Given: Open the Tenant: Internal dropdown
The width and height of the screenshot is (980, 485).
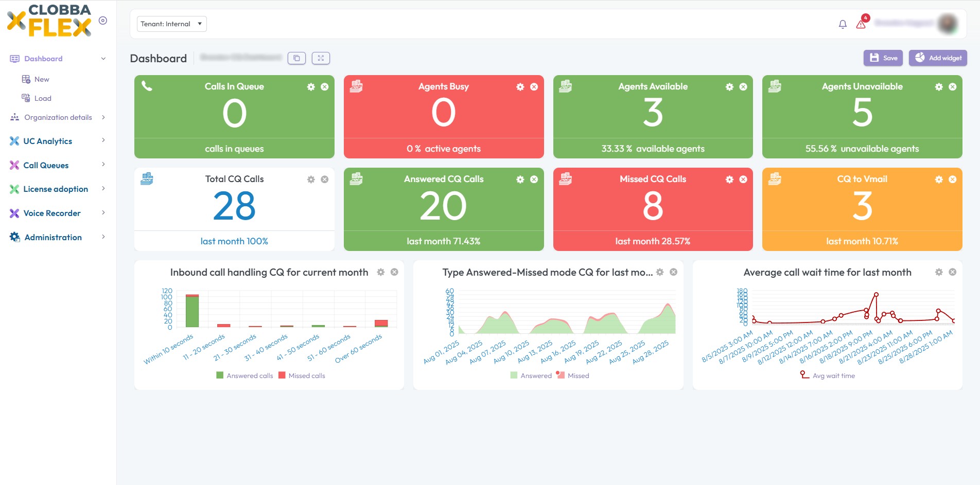Looking at the screenshot, I should 171,24.
